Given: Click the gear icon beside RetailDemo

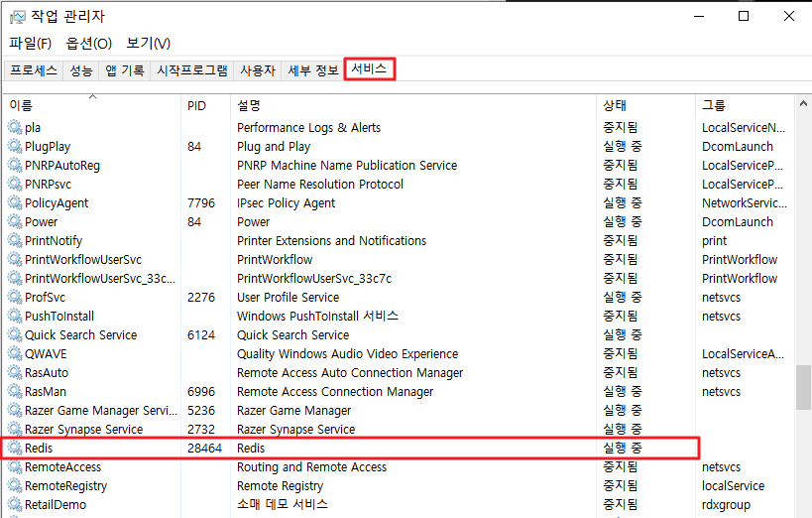Looking at the screenshot, I should pyautogui.click(x=15, y=504).
